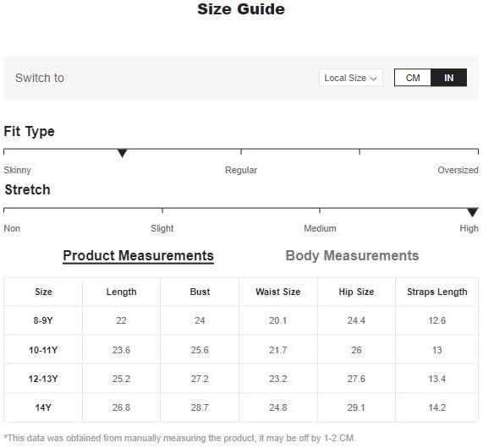Click the Fit Type triangle marker
This screenshot has width=483, height=448.
[x=123, y=153]
